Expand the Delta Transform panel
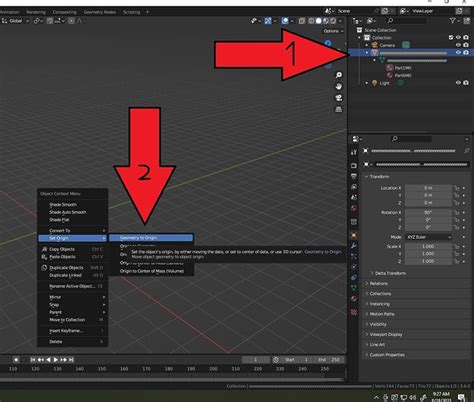This screenshot has width=474, height=402. tap(390, 273)
